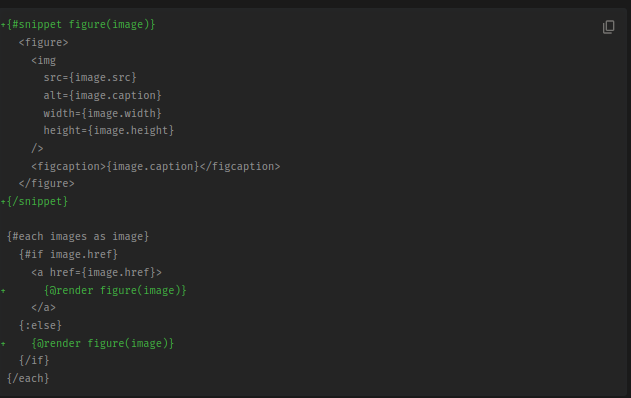Click the render line after '{:else}'

[103, 343]
